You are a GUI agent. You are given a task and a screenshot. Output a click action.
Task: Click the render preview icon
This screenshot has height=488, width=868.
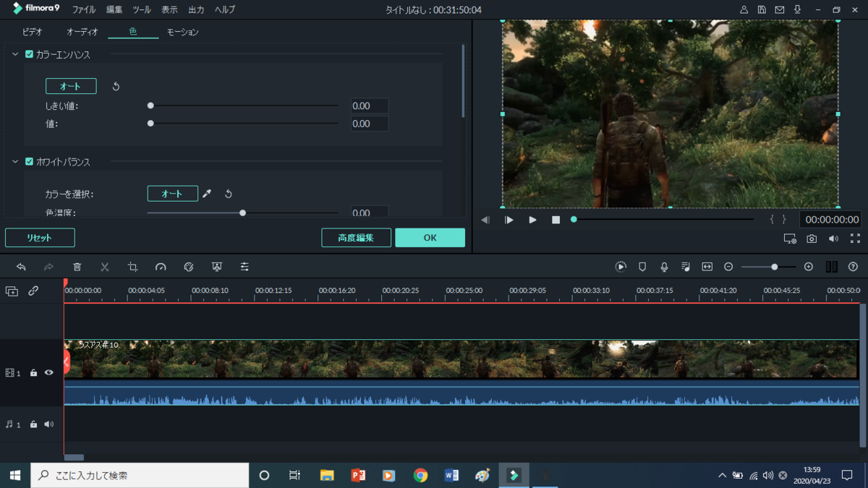coord(621,267)
